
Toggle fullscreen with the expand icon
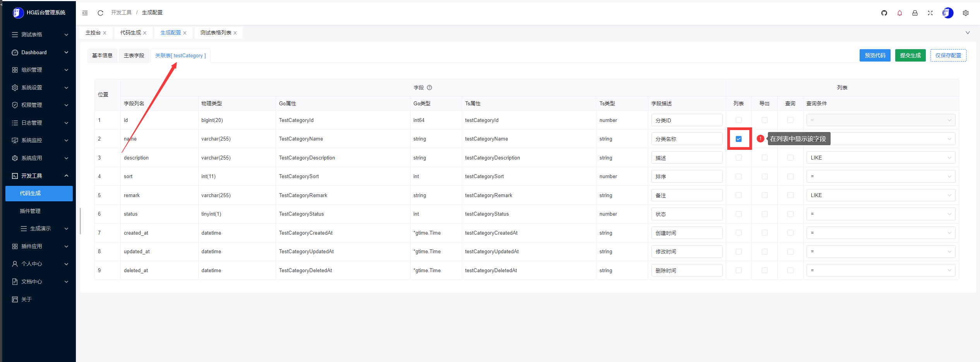[x=930, y=13]
